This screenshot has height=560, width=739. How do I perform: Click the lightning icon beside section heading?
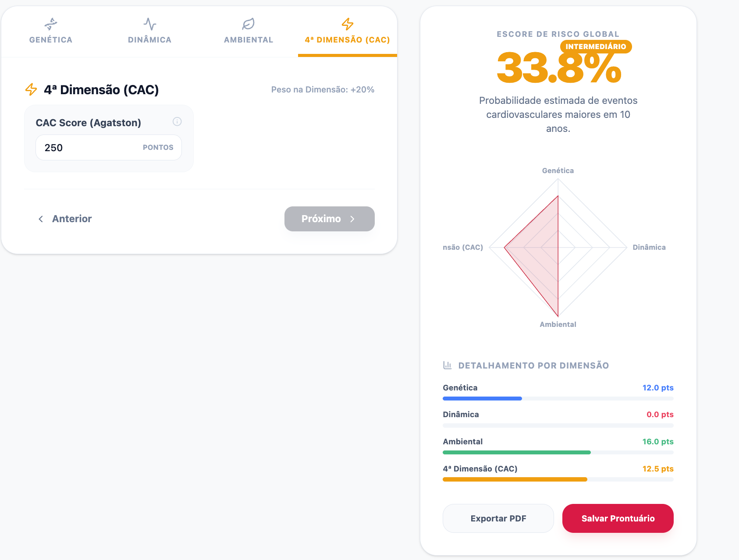[31, 89]
